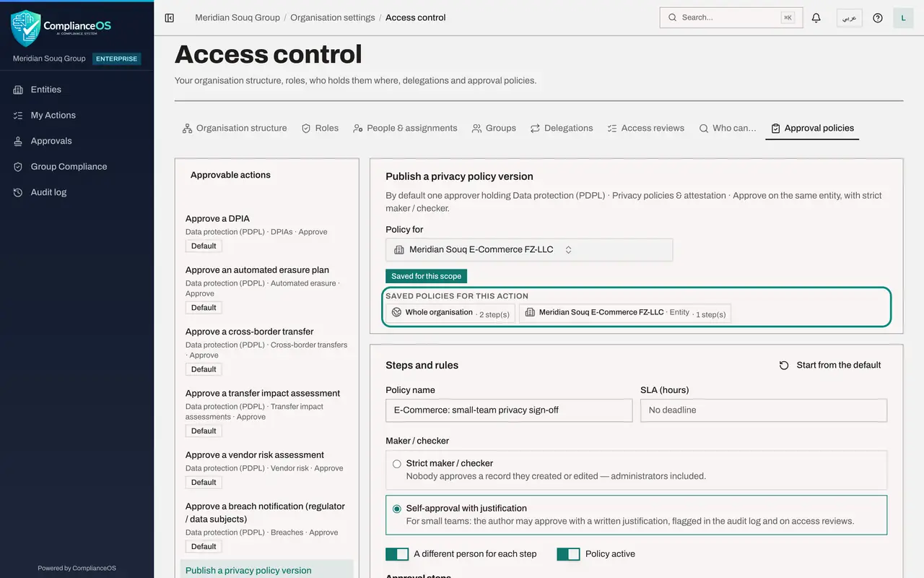924x578 pixels.
Task: Toggle the sidebar collapse icon
Action: pyautogui.click(x=170, y=17)
